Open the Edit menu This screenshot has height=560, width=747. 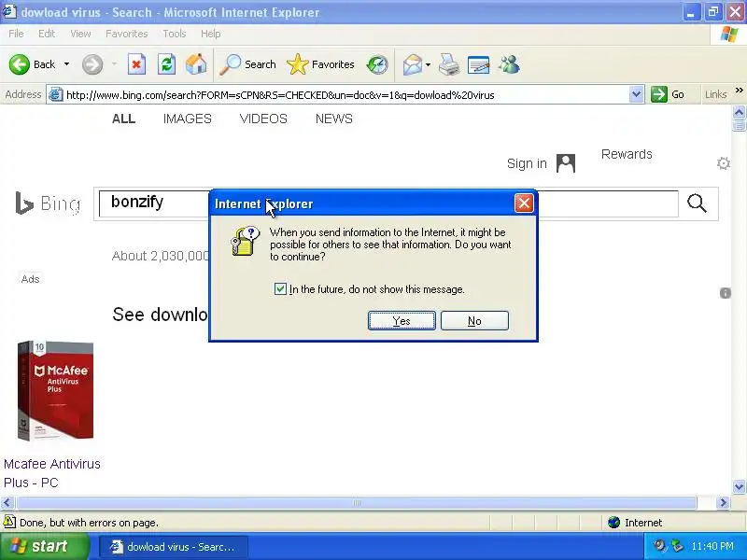[47, 34]
